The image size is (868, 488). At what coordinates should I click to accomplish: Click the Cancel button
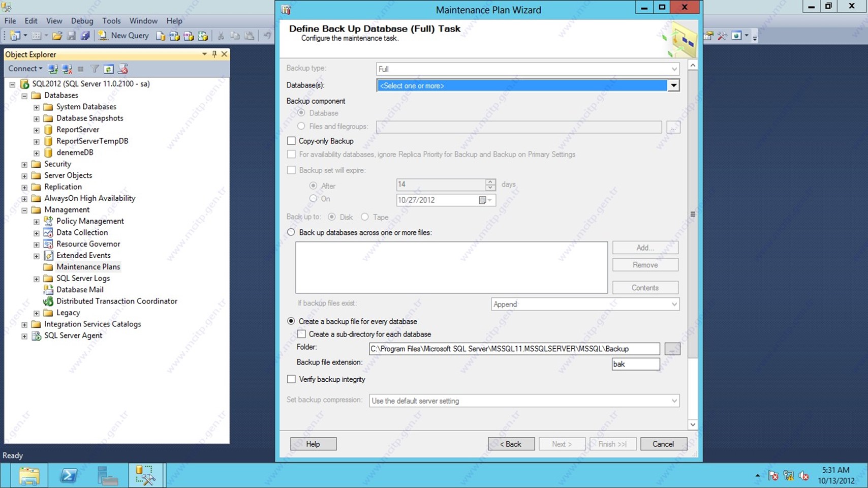point(663,444)
